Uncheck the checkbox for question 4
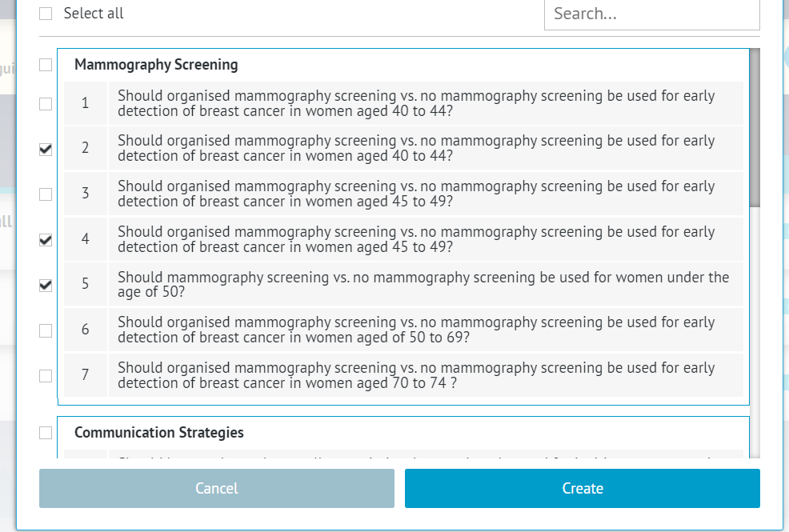This screenshot has width=789, height=532. 46,239
